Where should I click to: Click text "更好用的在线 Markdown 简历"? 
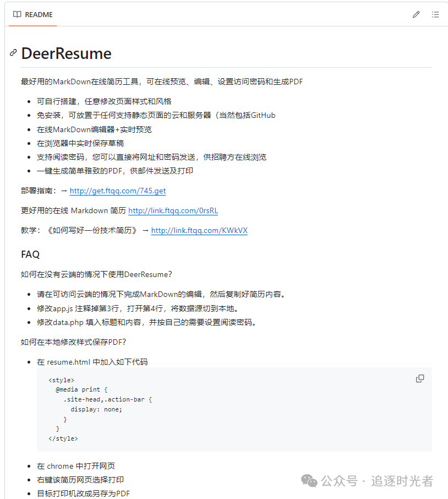pyautogui.click(x=73, y=211)
